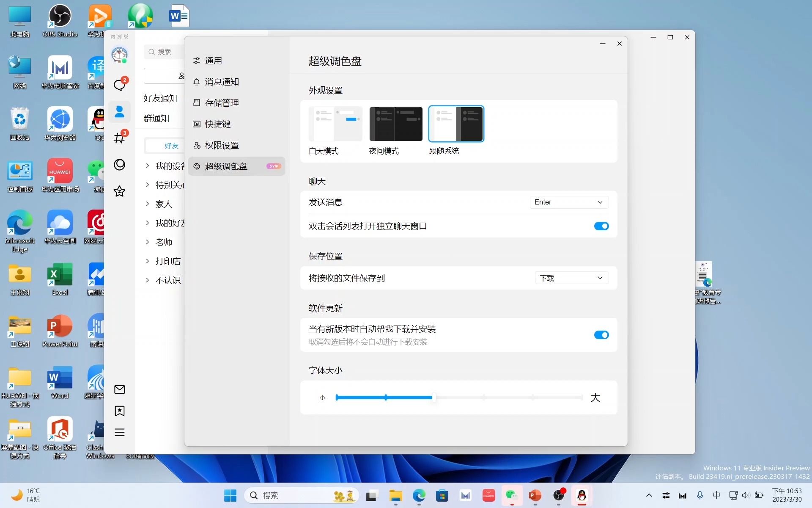Expand 特别关心 contact group
The height and width of the screenshot is (508, 812).
148,185
